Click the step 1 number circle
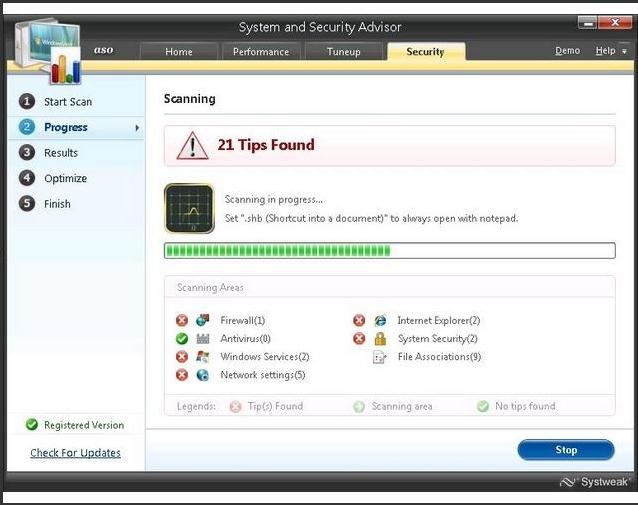This screenshot has height=505, width=638. (x=27, y=101)
